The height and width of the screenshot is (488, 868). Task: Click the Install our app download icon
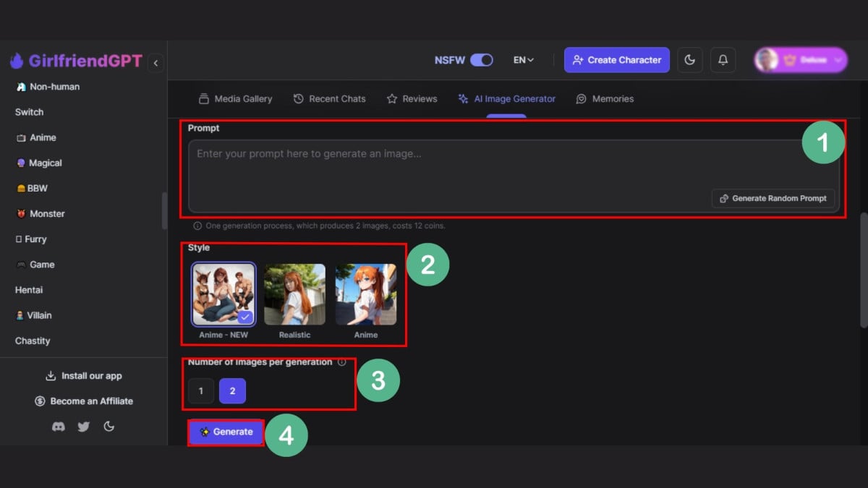click(51, 376)
